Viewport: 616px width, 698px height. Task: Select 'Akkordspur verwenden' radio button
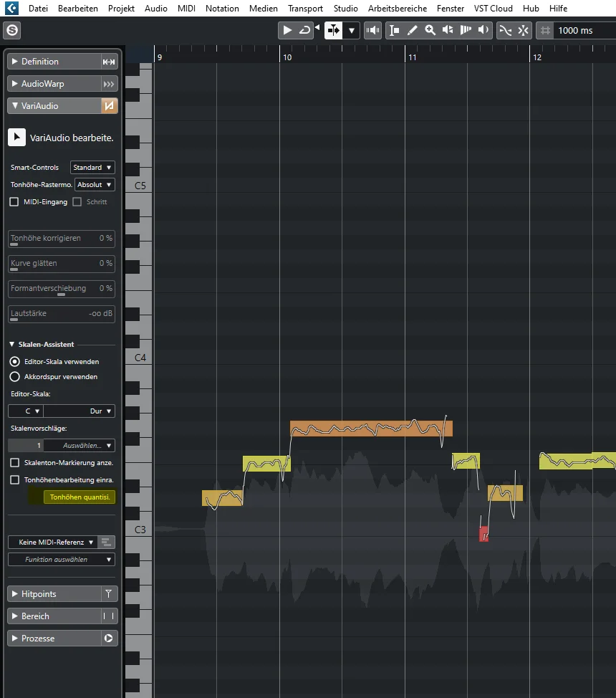point(15,377)
